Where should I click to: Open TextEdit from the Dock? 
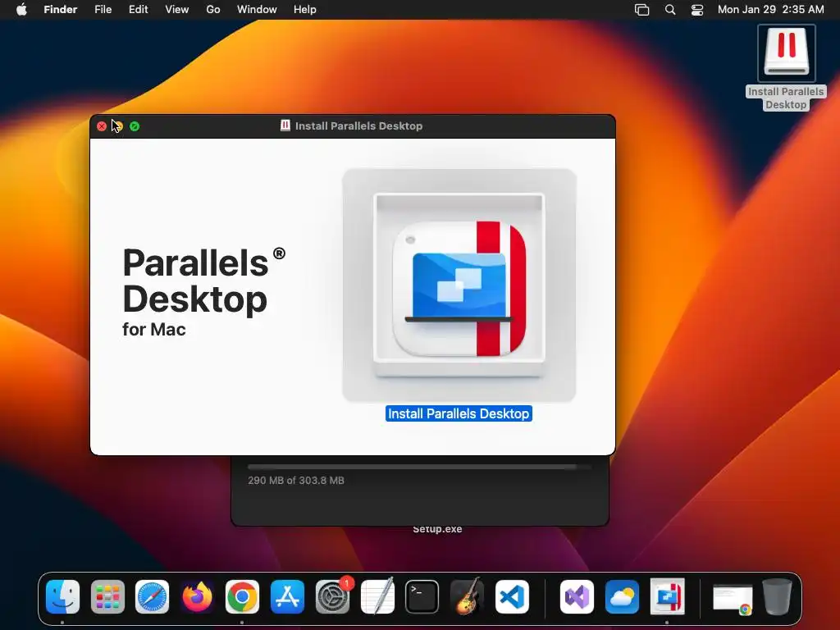tap(377, 597)
